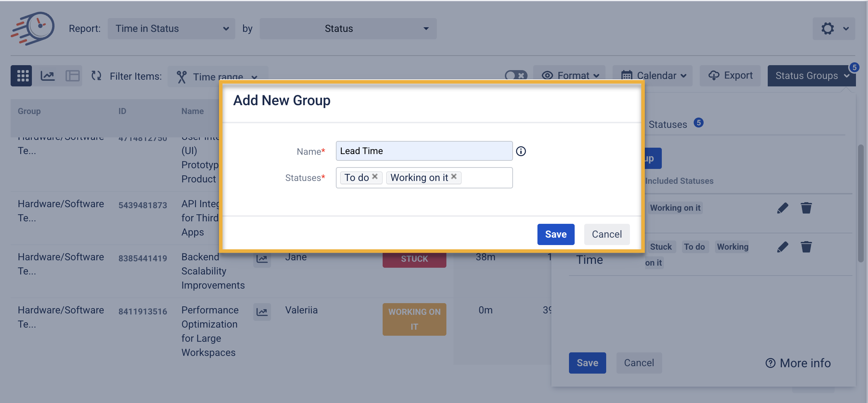
Task: Click the info icon beside Name field
Action: tap(521, 151)
